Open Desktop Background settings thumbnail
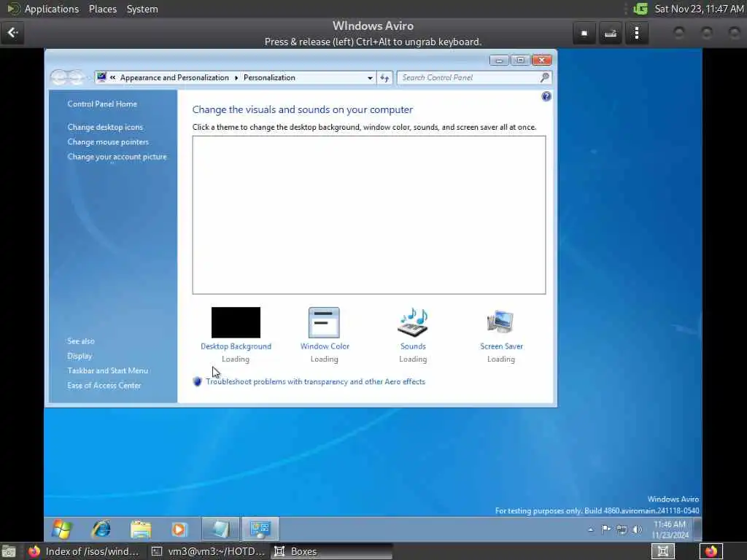747x560 pixels. pos(236,322)
